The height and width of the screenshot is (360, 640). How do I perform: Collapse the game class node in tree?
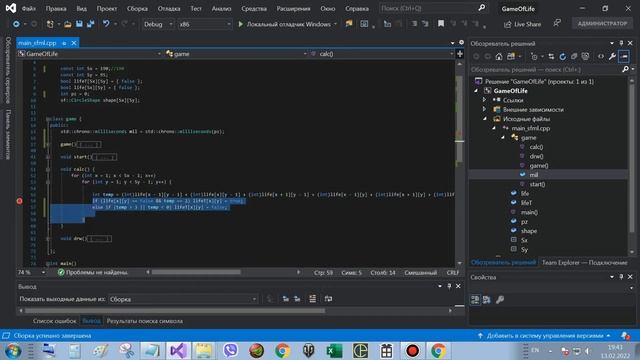tap(503, 138)
